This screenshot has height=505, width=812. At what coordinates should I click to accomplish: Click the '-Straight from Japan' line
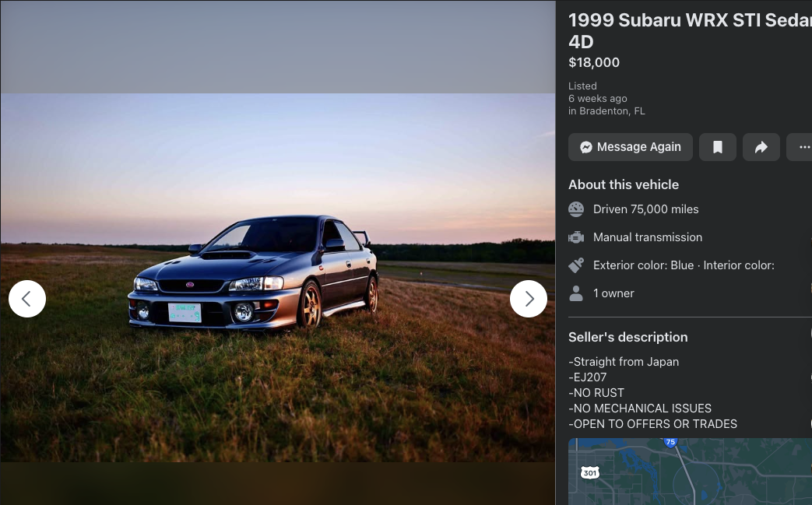[x=624, y=362]
